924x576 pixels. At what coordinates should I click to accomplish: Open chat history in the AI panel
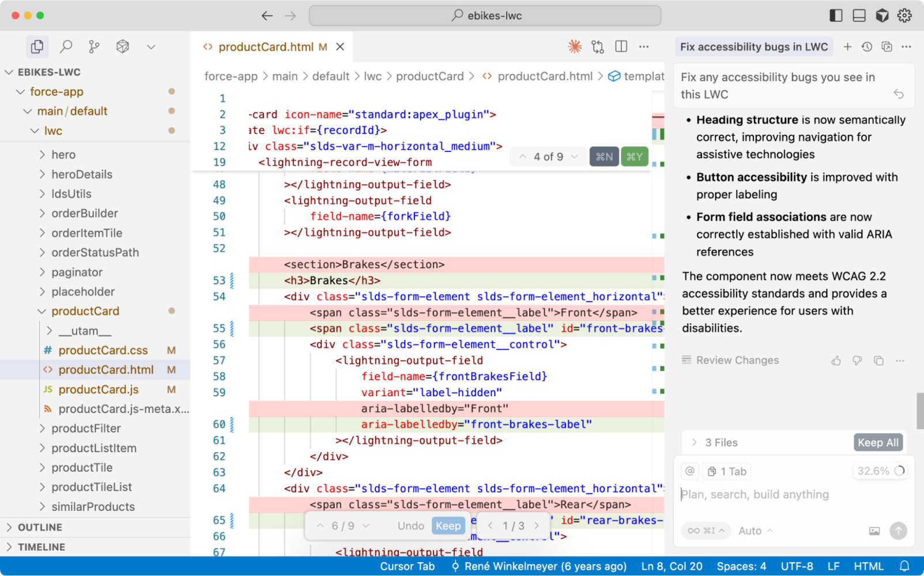867,47
